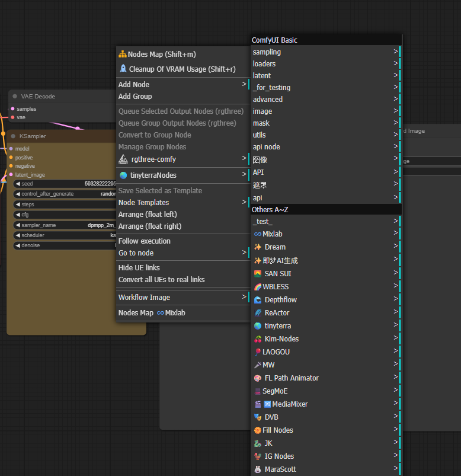Select Add Group from context menu
This screenshot has width=461, height=476.
(x=135, y=97)
